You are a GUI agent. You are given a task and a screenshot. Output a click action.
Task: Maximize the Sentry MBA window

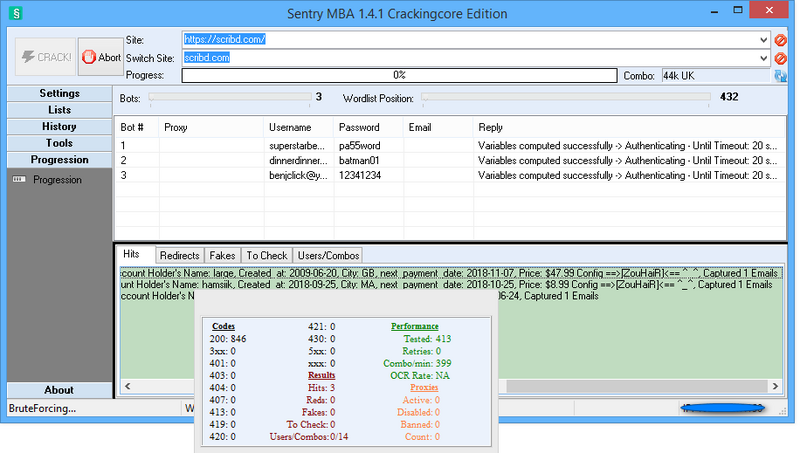[x=738, y=10]
